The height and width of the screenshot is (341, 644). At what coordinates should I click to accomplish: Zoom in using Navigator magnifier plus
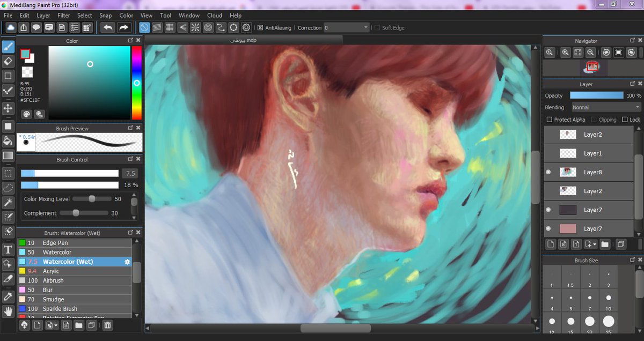click(x=565, y=52)
